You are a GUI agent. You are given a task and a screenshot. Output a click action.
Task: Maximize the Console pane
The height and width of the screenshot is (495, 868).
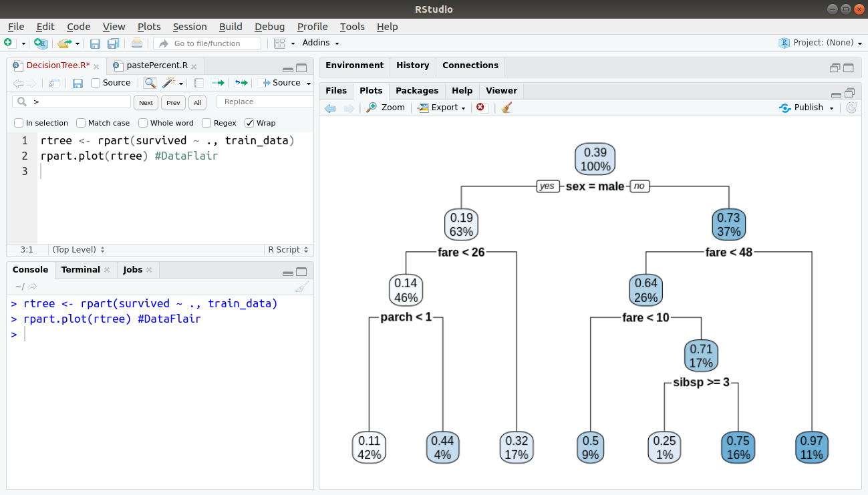click(x=301, y=271)
